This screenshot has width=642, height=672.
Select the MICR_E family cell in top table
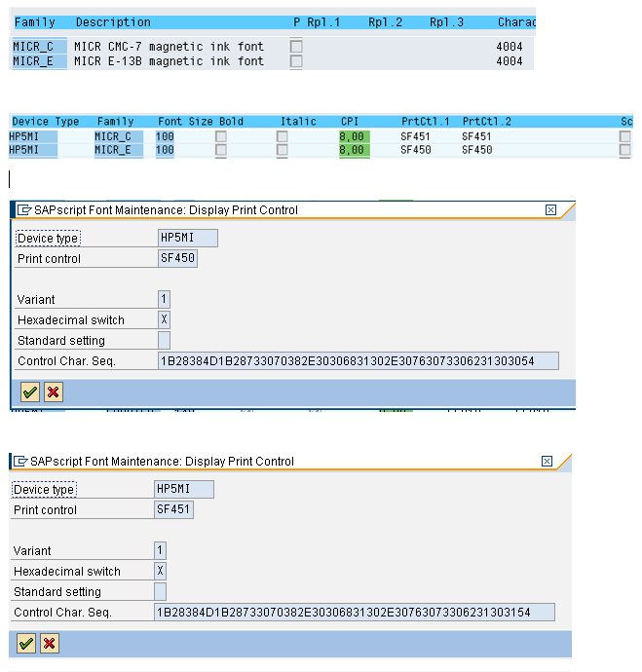click(39, 61)
